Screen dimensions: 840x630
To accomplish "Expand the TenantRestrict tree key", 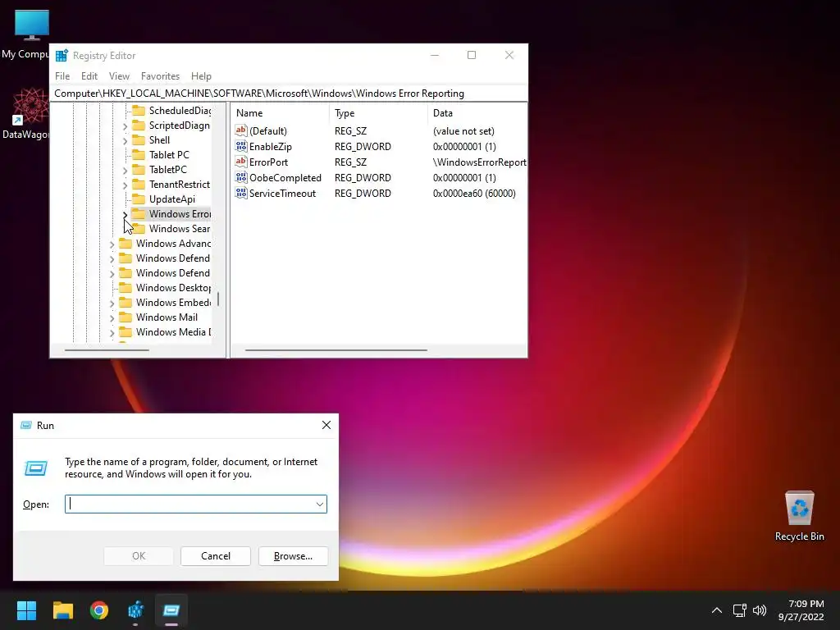I will pyautogui.click(x=125, y=185).
